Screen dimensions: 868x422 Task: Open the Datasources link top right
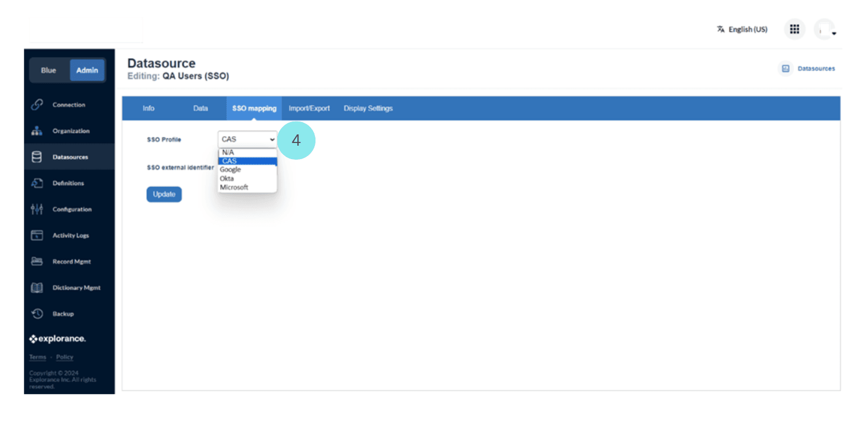point(816,68)
